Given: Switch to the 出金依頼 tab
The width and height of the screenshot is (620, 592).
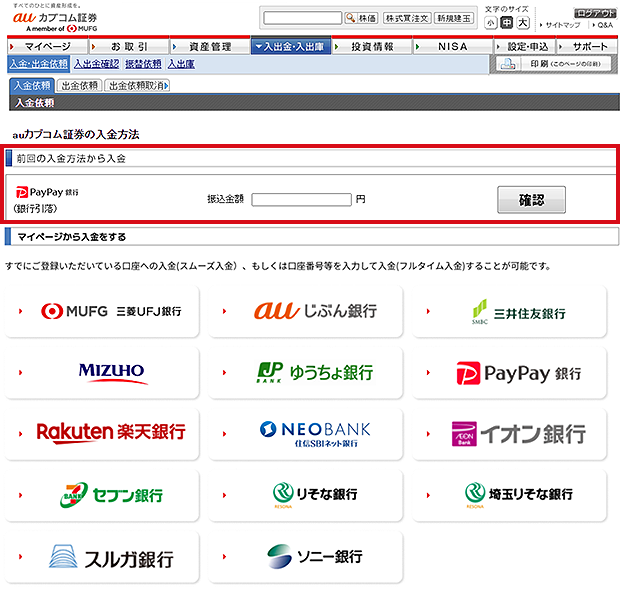Looking at the screenshot, I should coord(79,85).
